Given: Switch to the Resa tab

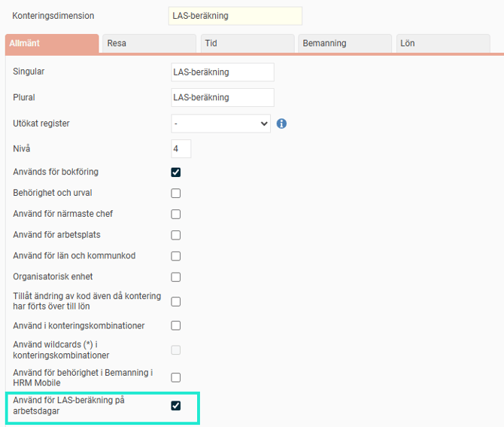Looking at the screenshot, I should point(148,44).
